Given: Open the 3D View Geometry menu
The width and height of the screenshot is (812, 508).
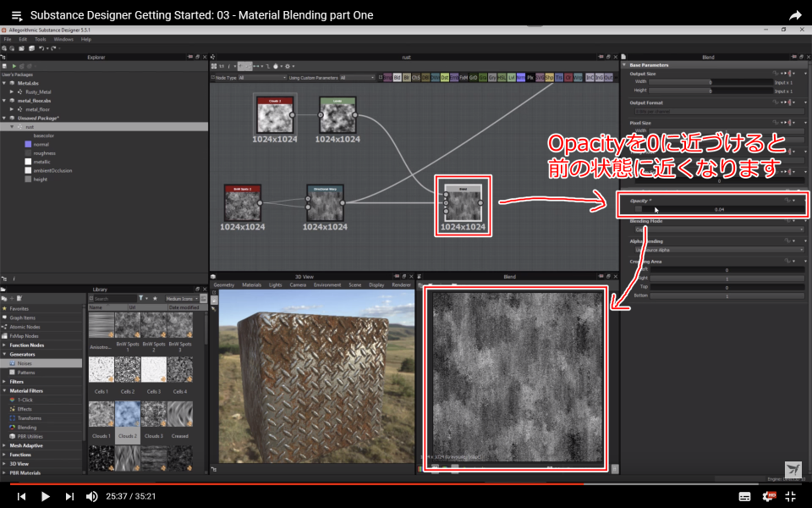Looking at the screenshot, I should tap(223, 285).
